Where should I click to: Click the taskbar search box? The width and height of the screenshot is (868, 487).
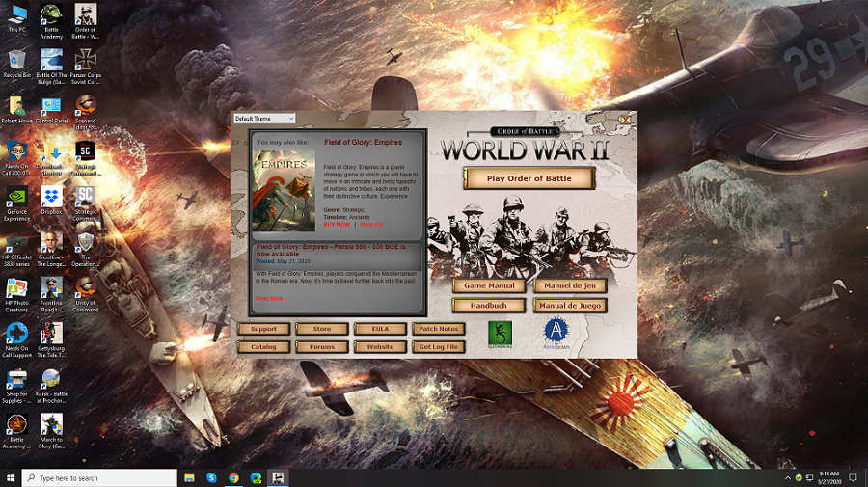click(x=99, y=477)
